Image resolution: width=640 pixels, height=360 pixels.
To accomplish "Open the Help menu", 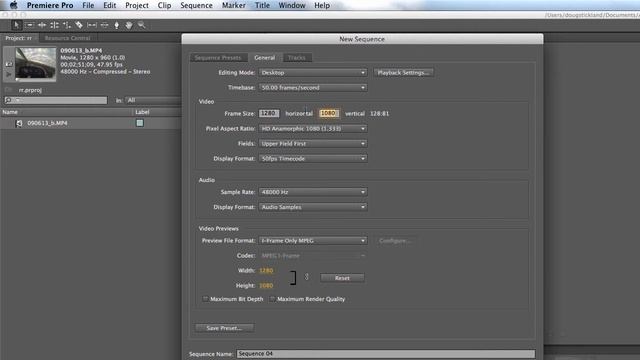I will tap(322, 5).
